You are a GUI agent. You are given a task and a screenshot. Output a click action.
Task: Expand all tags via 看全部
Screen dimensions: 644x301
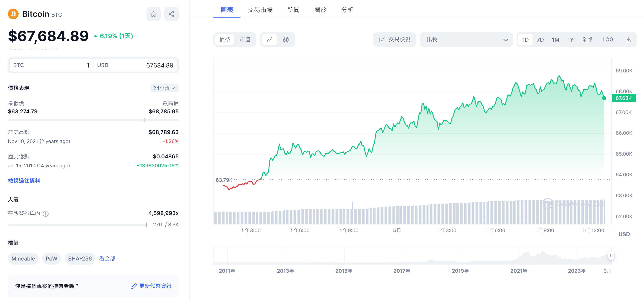coord(107,258)
